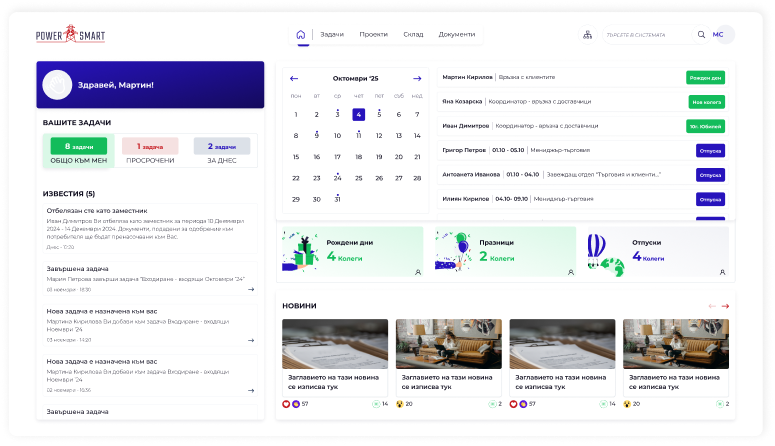Open fourth news thumbnail image
Viewport: 775px width, 446px height.
[x=676, y=344]
